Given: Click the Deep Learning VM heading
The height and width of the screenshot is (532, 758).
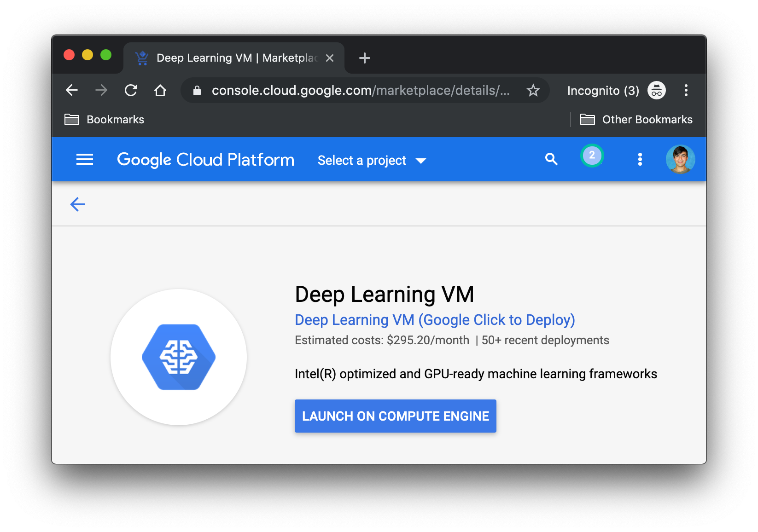Looking at the screenshot, I should coord(385,294).
